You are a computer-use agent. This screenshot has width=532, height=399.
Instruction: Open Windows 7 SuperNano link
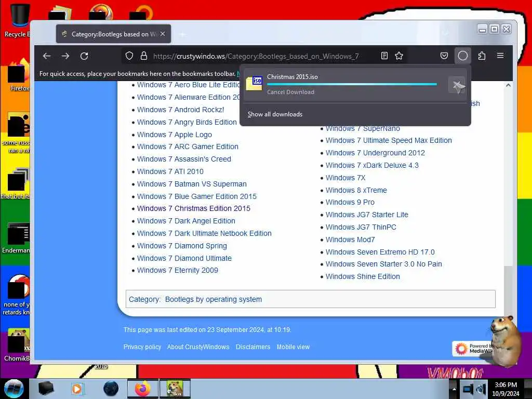363,129
